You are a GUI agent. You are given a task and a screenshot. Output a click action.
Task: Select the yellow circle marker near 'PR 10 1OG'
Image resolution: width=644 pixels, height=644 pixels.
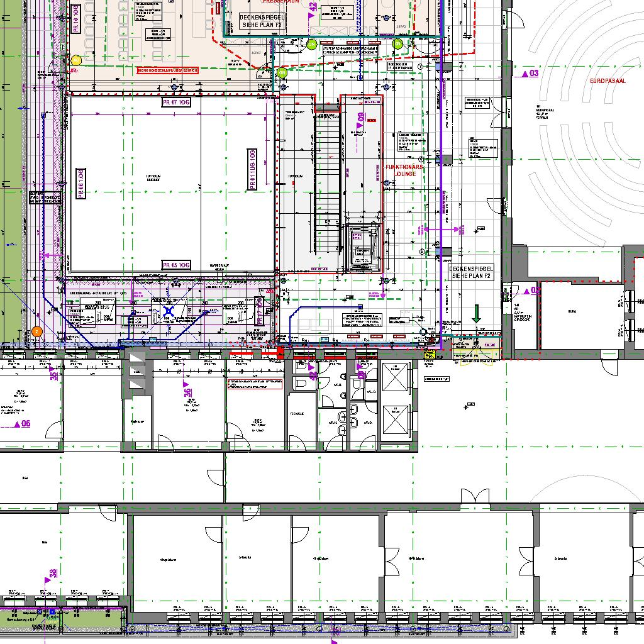(76, 60)
